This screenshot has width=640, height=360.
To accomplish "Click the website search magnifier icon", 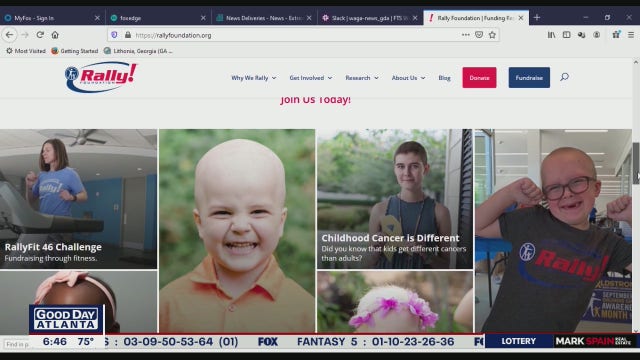I will 564,77.
